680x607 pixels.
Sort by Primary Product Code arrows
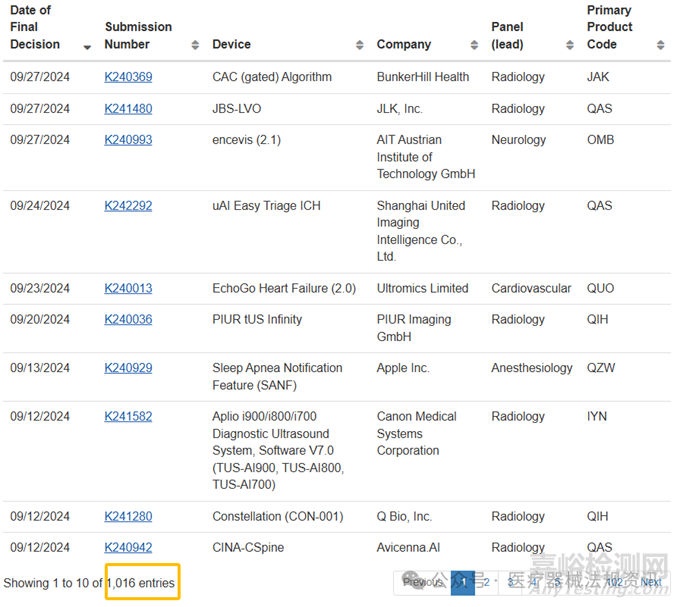tap(660, 45)
